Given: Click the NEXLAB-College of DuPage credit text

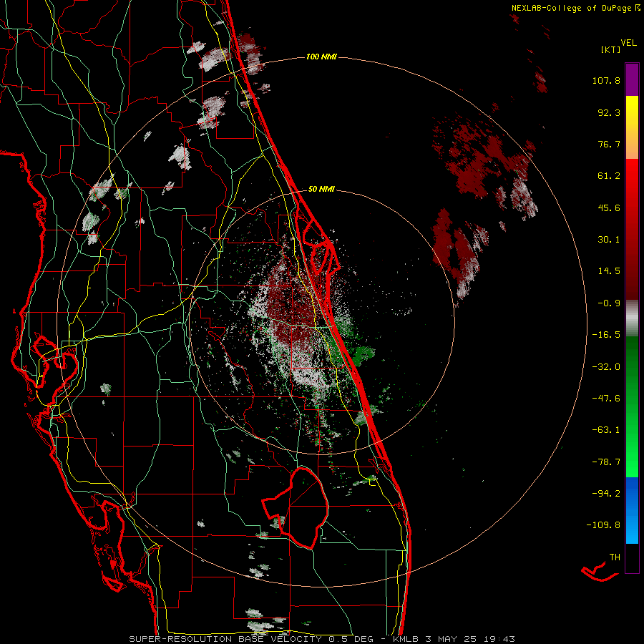Looking at the screenshot, I should pyautogui.click(x=575, y=8).
